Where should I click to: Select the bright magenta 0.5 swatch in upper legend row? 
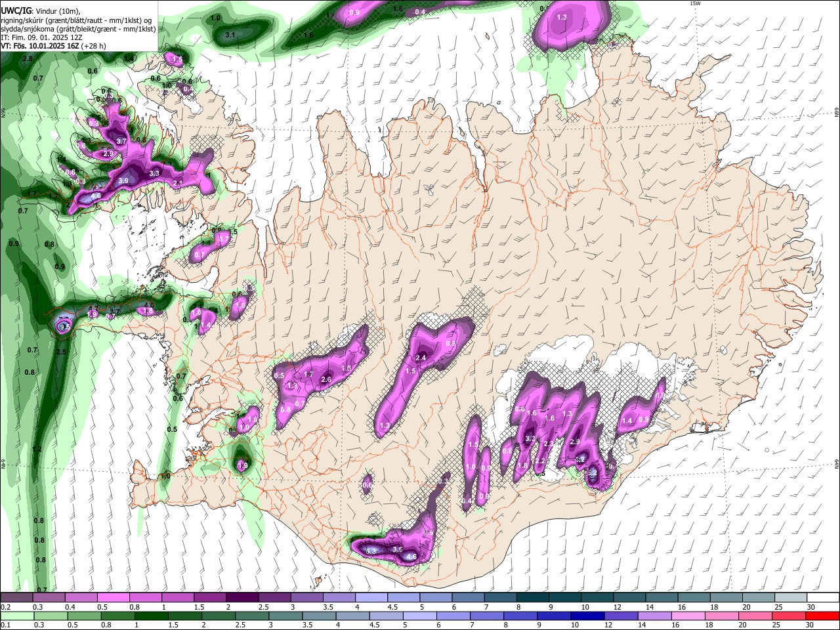pos(113,598)
